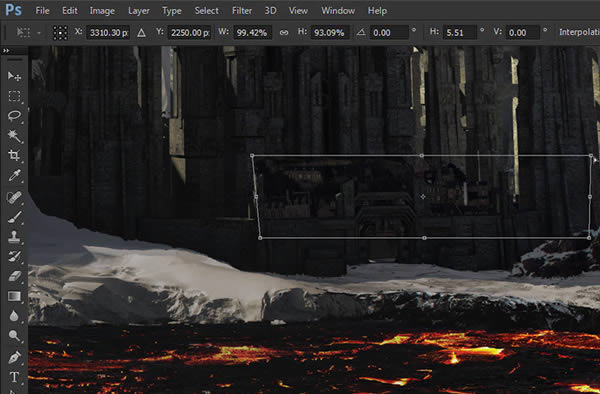Select the Move tool
The image size is (600, 394).
(x=15, y=77)
